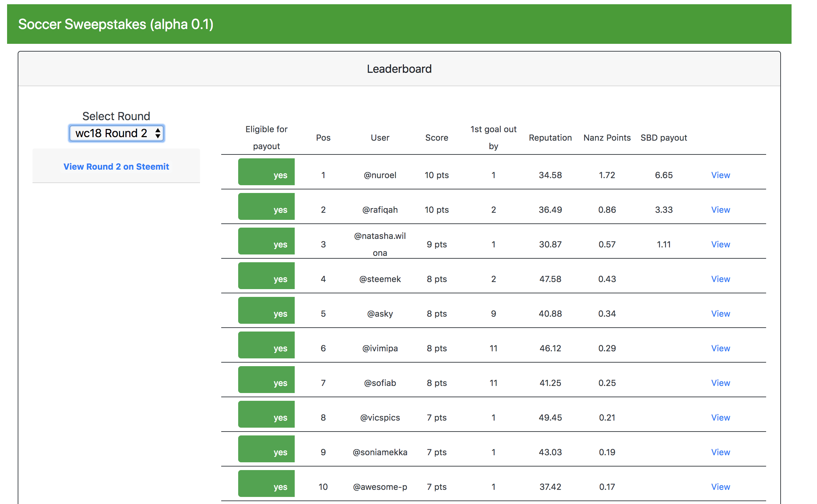Viewport: 817px width, 504px height.
Task: Open View link in @steemek row
Action: click(720, 279)
